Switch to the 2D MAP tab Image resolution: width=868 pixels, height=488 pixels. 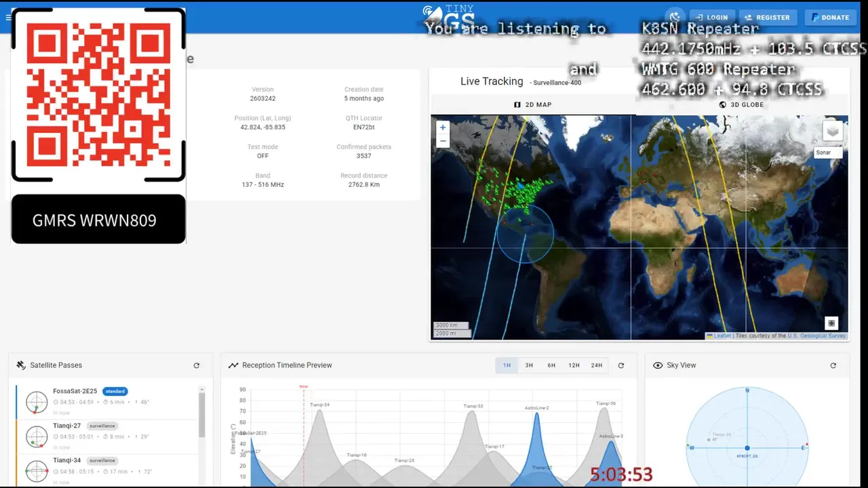[533, 105]
